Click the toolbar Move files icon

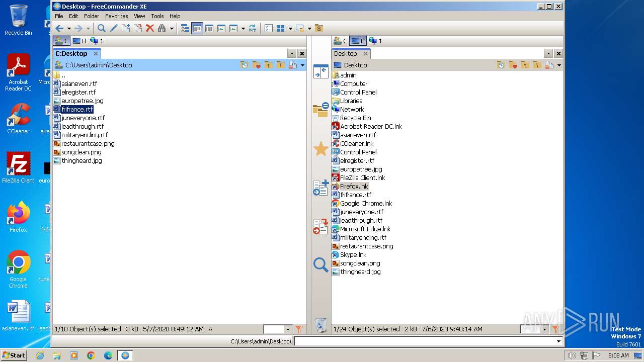tap(138, 29)
